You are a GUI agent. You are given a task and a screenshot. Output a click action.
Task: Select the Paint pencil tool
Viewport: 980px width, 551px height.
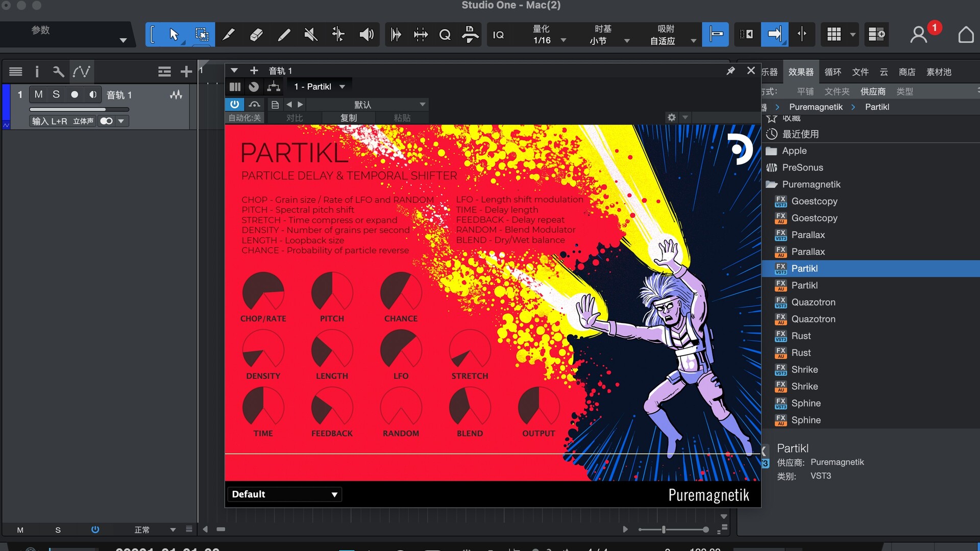point(284,35)
